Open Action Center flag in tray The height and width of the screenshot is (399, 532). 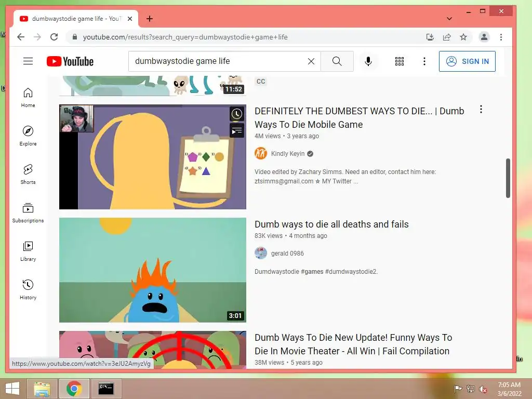click(x=458, y=389)
